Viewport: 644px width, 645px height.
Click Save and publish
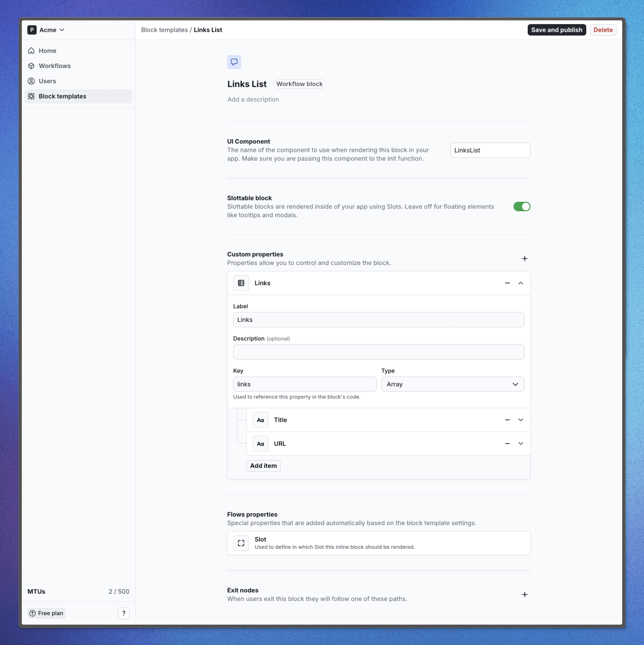tap(557, 30)
